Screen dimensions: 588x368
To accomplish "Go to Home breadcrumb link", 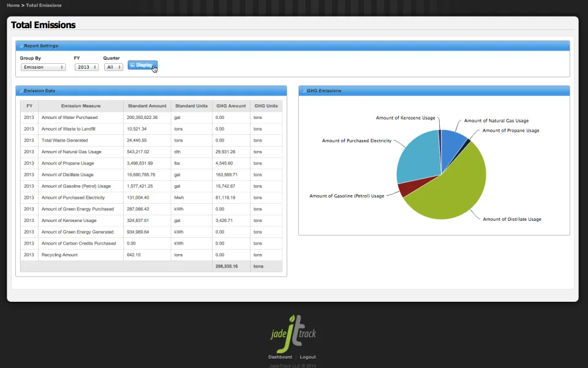I will (x=13, y=6).
